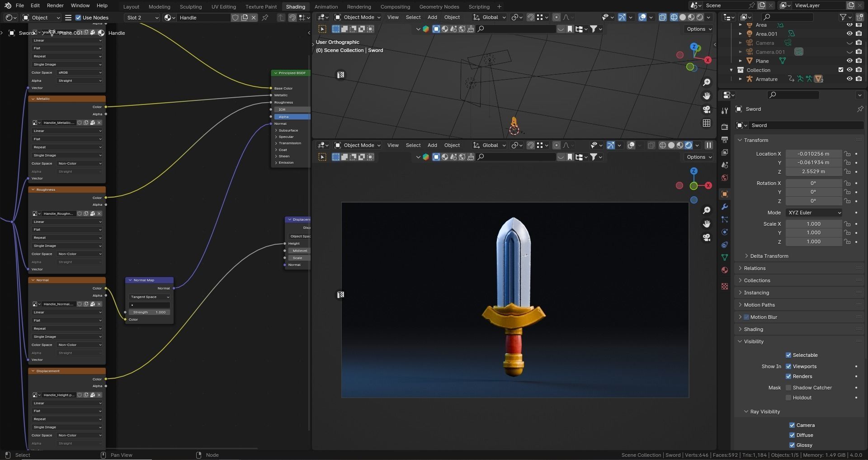Enable Shadow Catcher mask checkbox
The height and width of the screenshot is (460, 868).
coord(788,388)
